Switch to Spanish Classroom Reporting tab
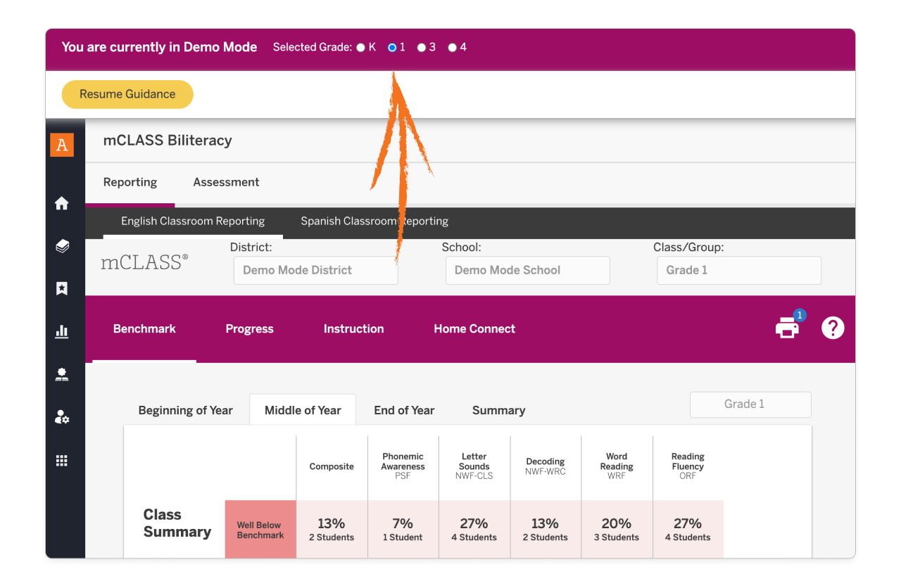The height and width of the screenshot is (588, 901). click(x=374, y=221)
